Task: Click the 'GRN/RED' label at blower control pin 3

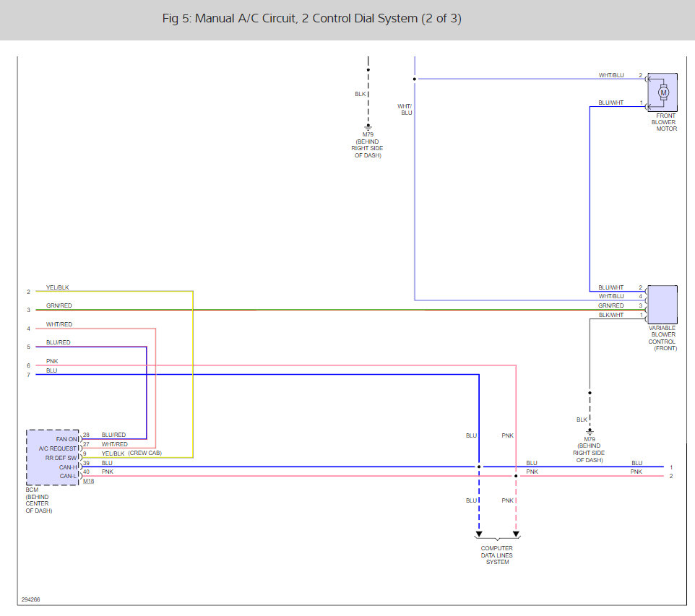Action: click(610, 305)
